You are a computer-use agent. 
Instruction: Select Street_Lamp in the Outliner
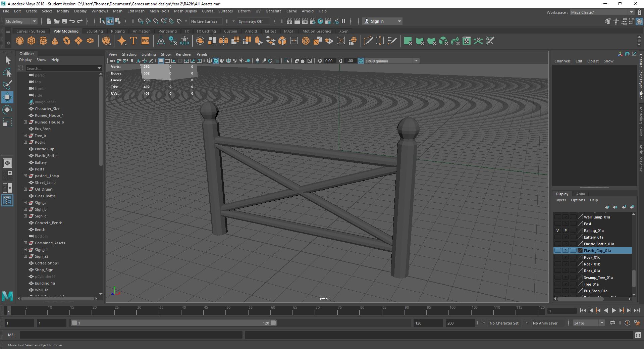pos(45,183)
